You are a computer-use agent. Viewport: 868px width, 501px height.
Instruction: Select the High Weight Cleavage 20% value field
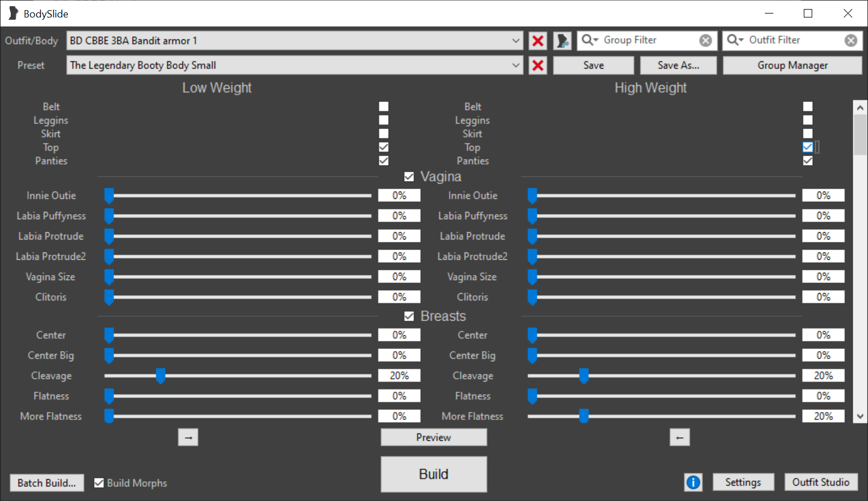[824, 376]
